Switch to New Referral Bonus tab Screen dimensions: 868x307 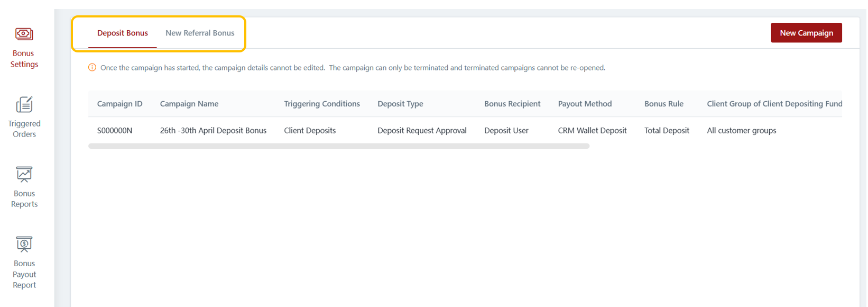(x=200, y=33)
